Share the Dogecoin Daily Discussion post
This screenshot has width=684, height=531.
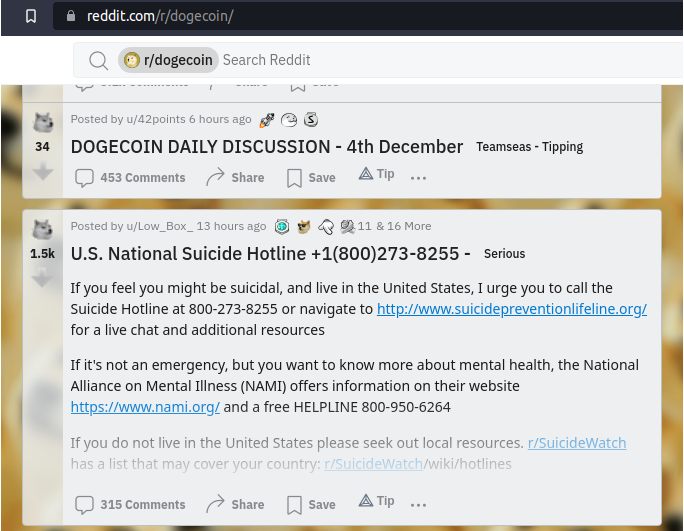click(x=235, y=178)
